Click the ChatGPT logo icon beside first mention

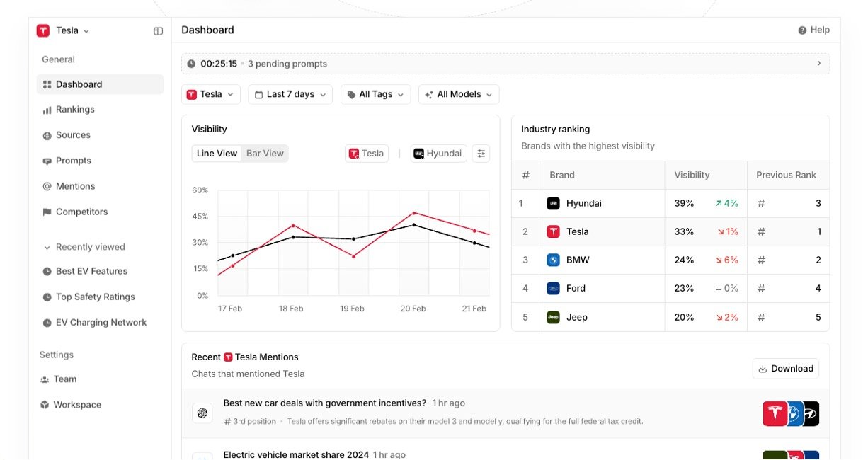click(202, 413)
